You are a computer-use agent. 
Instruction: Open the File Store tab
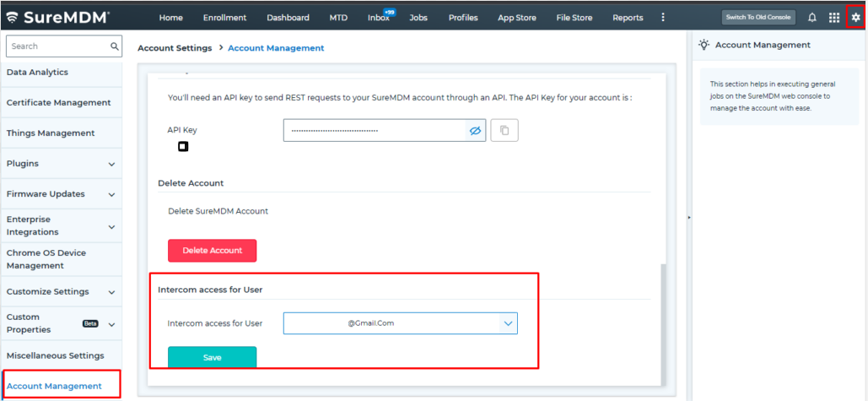click(x=574, y=18)
